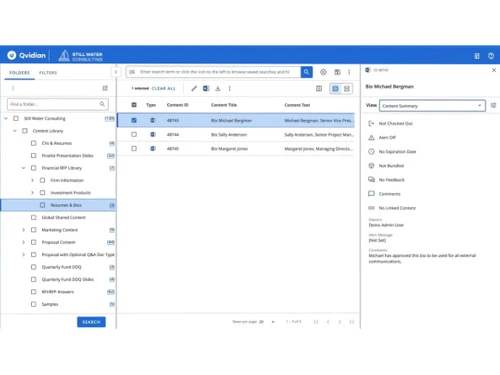Click the Qvidian logo
The height and width of the screenshot is (375, 500).
(x=26, y=55)
